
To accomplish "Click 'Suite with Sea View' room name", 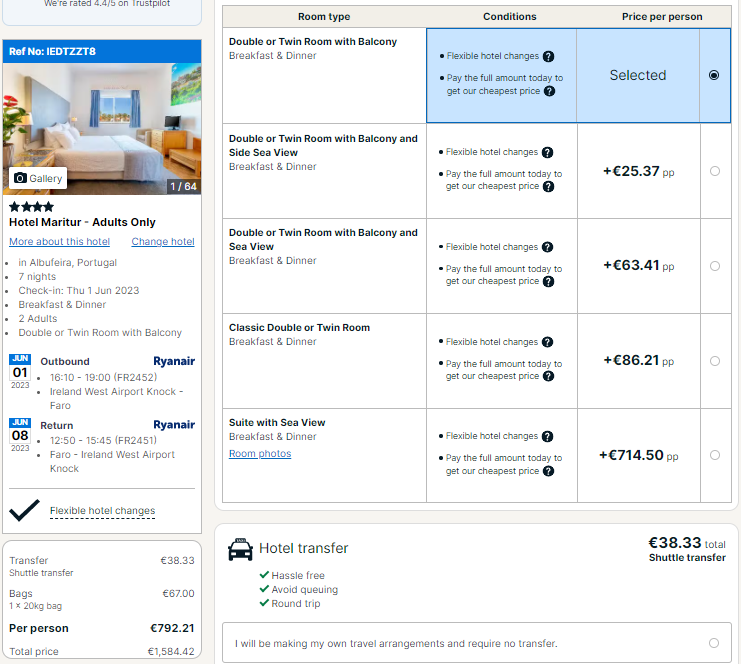I will click(277, 423).
